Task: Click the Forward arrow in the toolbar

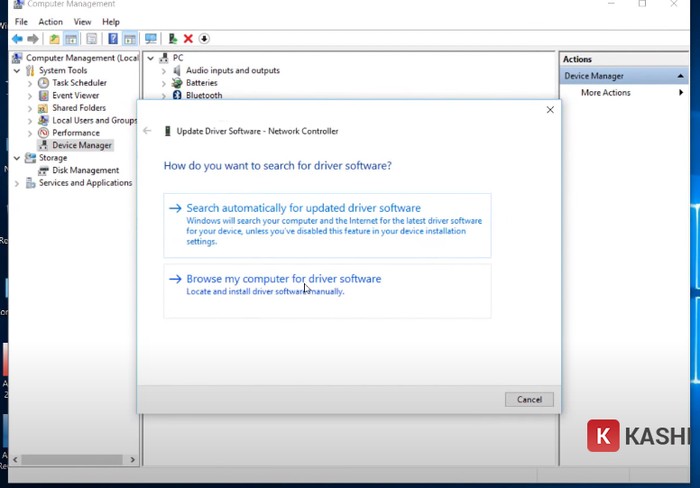Action: [x=32, y=39]
